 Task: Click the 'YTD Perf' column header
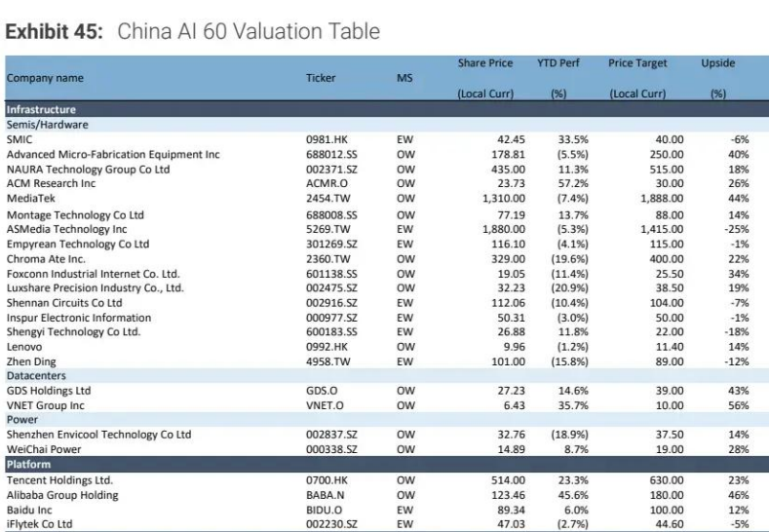pos(558,63)
